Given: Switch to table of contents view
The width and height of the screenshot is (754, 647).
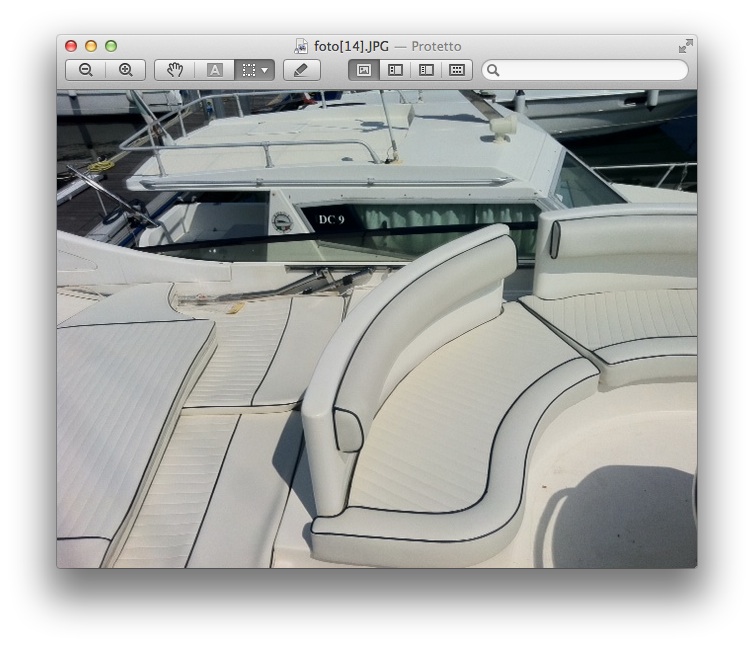Looking at the screenshot, I should [x=426, y=70].
